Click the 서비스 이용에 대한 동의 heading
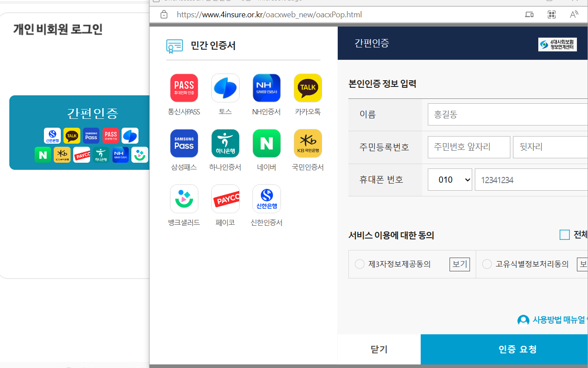This screenshot has height=368, width=588. tap(391, 235)
